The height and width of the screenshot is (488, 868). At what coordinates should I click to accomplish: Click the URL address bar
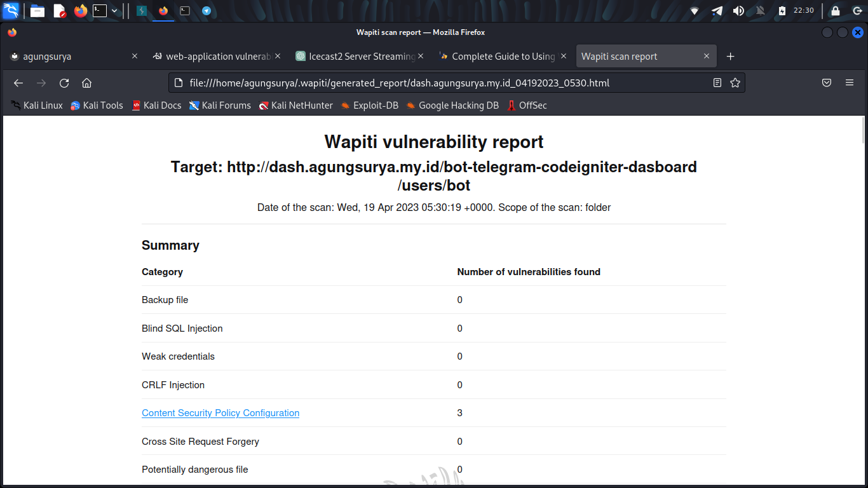[x=438, y=83]
